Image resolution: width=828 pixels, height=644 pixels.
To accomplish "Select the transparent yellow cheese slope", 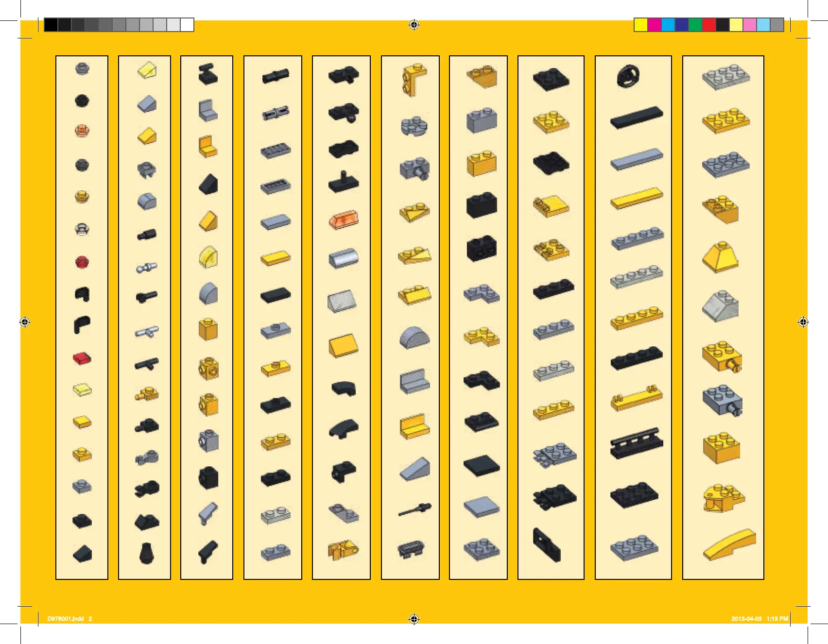I will pos(147,70).
